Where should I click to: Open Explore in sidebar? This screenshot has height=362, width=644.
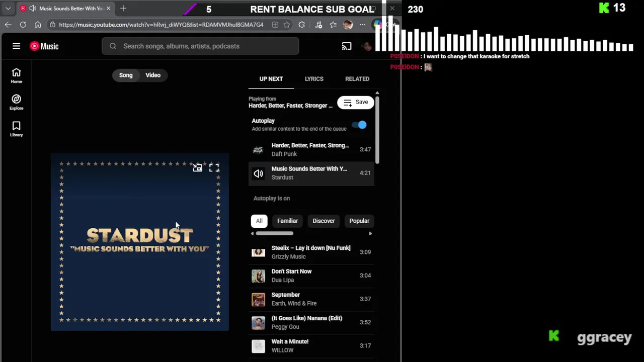click(x=16, y=103)
